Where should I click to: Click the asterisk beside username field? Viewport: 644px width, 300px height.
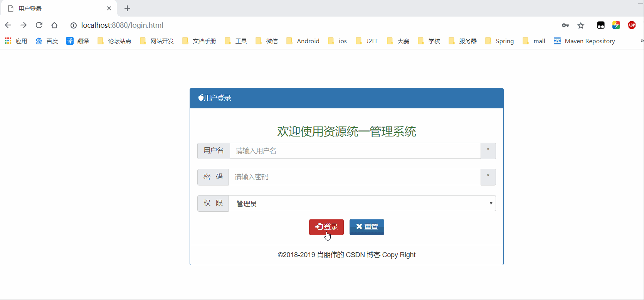pos(488,151)
